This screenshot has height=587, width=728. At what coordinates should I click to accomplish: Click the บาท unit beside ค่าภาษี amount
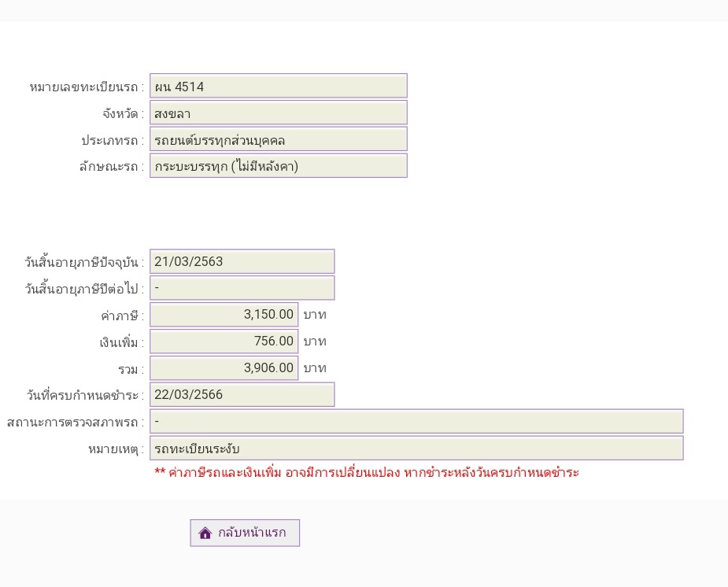point(315,315)
